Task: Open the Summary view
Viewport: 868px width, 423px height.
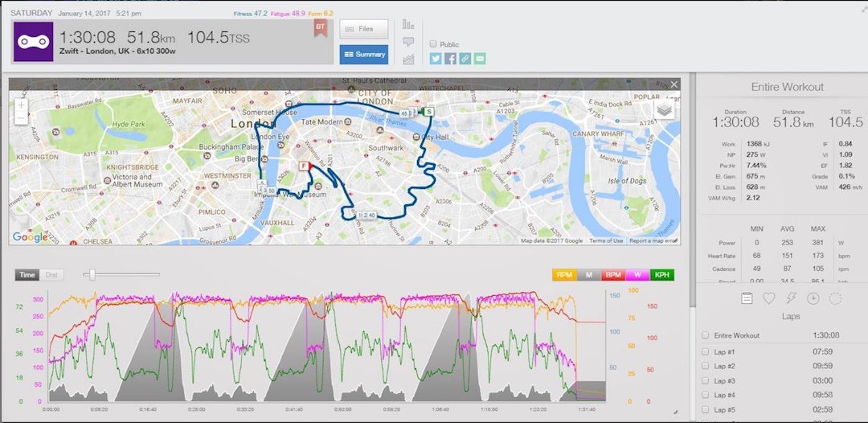Action: click(364, 54)
